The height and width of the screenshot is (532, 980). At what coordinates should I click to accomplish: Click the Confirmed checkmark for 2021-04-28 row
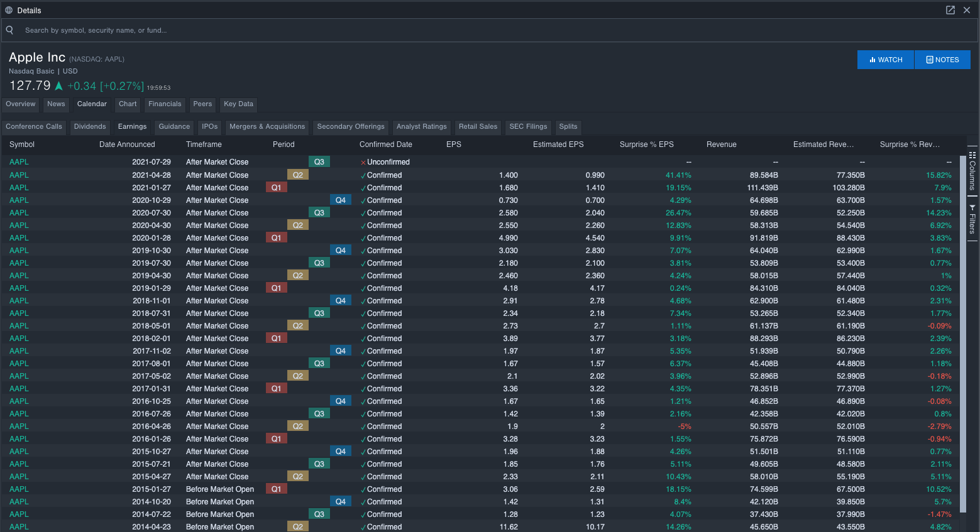(363, 175)
